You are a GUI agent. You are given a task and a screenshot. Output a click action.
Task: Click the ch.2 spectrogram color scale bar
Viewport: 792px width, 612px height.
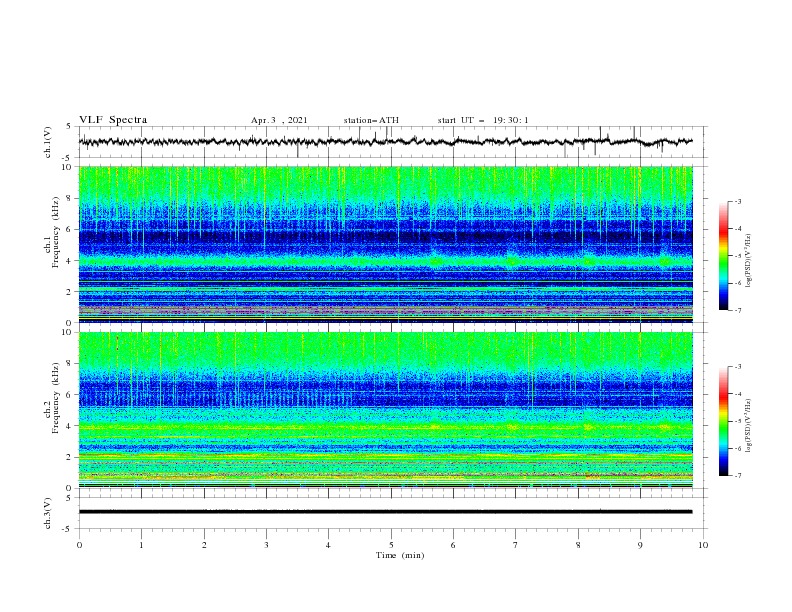tap(723, 421)
